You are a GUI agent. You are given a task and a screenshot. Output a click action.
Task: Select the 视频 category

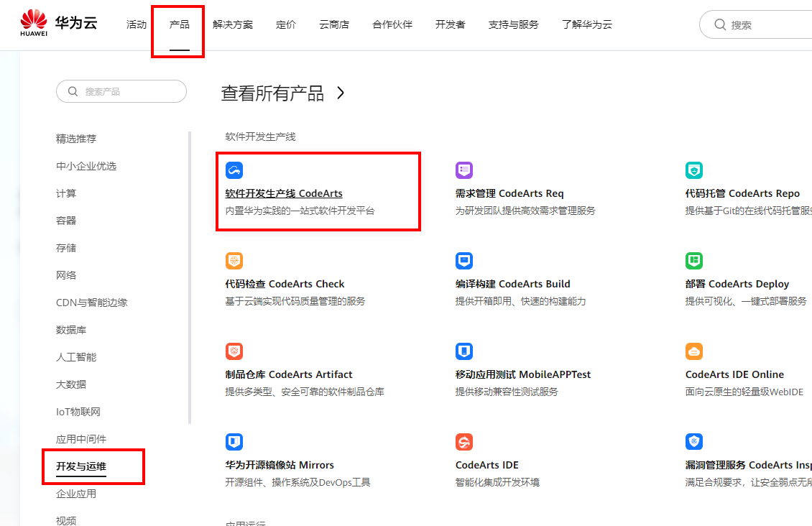pos(66,520)
